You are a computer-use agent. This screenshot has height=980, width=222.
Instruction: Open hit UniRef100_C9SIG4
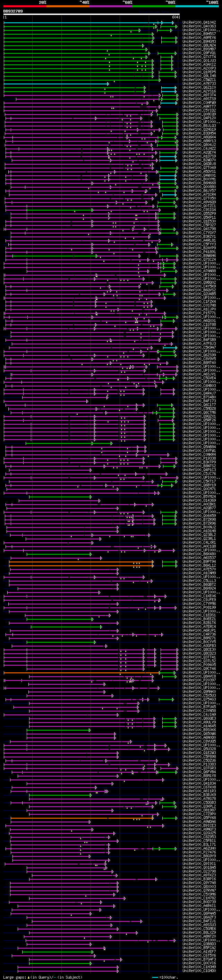(199, 210)
